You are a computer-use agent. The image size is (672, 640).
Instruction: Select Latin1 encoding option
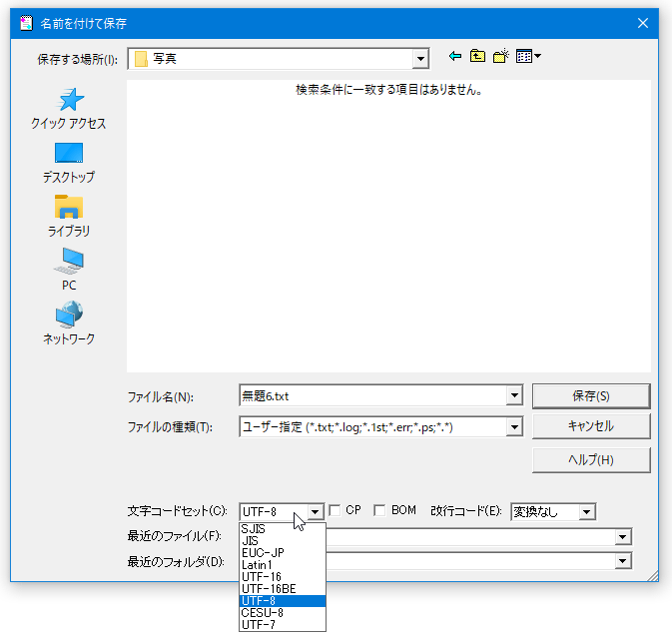click(282, 565)
